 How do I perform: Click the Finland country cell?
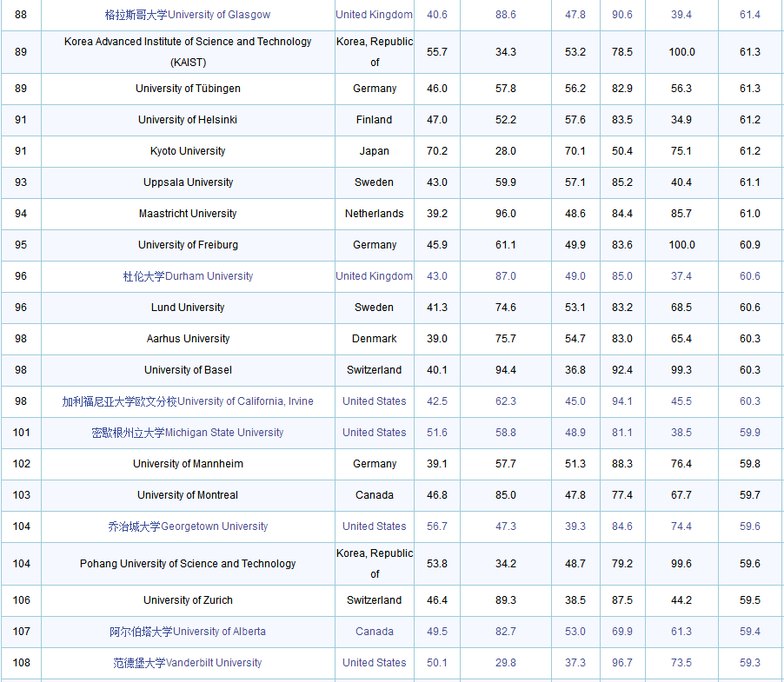tap(375, 120)
